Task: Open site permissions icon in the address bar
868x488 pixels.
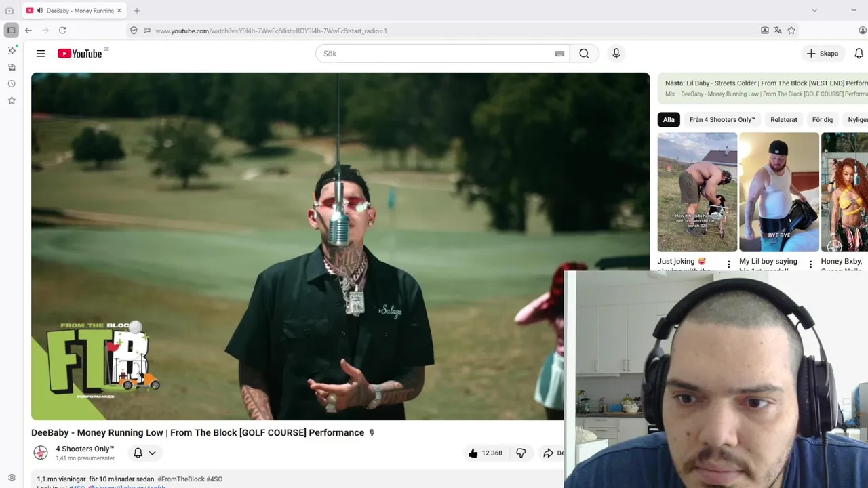Action: pyautogui.click(x=146, y=30)
